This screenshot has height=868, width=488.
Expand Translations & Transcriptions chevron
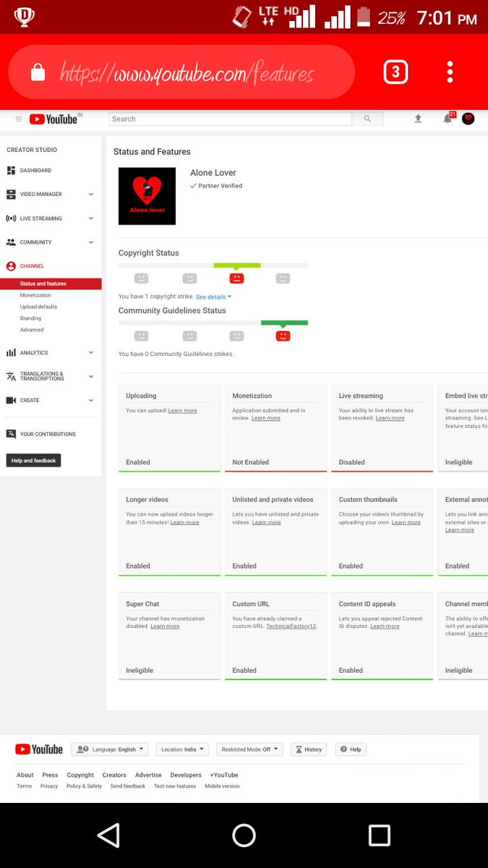click(x=91, y=376)
